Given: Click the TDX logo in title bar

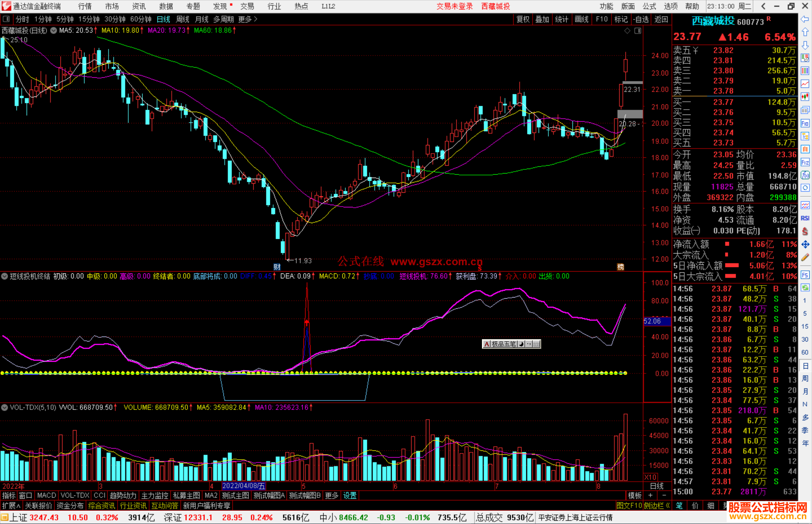Looking at the screenshot, I should point(6,6).
